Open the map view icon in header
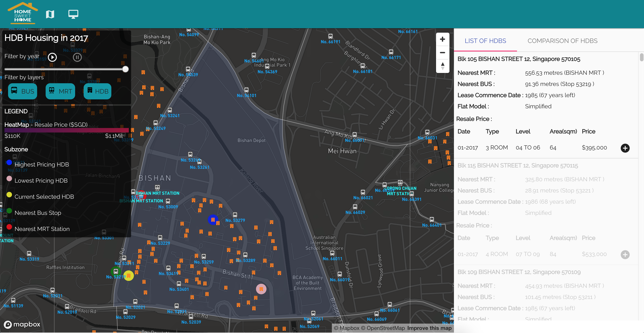644x333 pixels. pyautogui.click(x=50, y=14)
